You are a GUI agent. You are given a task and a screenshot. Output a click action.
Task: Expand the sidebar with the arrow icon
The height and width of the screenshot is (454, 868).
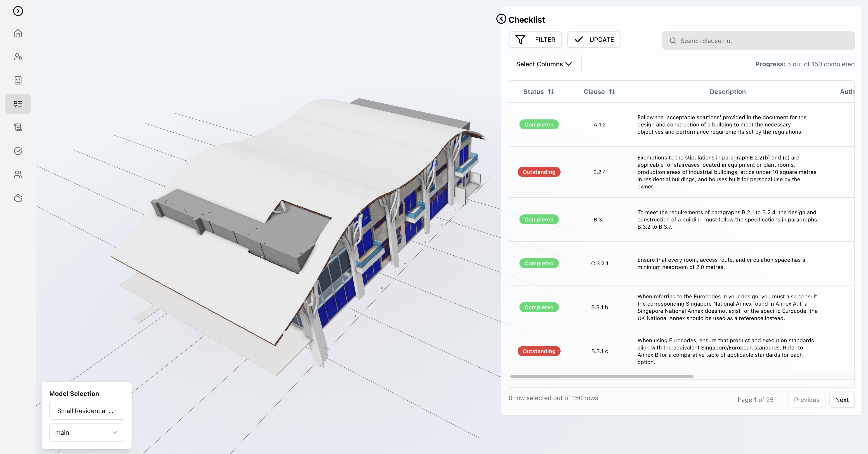18,11
